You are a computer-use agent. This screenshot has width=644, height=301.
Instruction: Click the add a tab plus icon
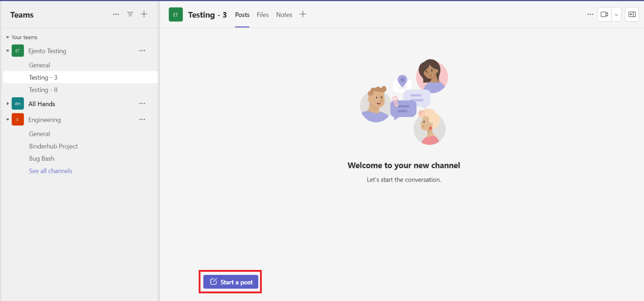click(x=303, y=14)
